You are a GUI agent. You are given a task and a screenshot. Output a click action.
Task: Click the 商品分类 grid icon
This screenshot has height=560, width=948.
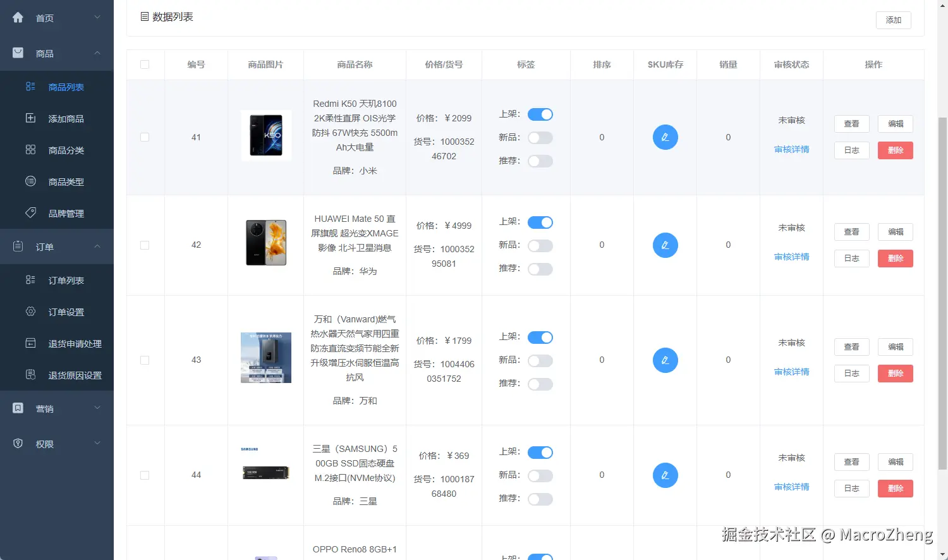pos(30,150)
